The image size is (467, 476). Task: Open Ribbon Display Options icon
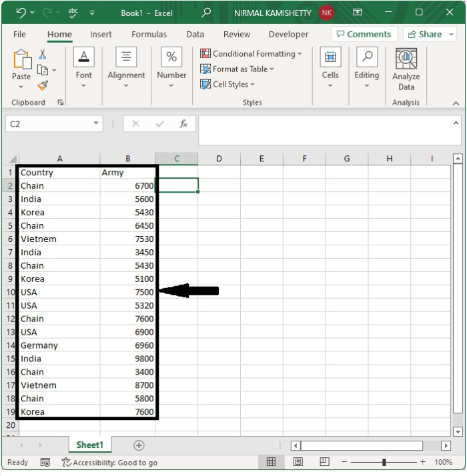[358, 12]
